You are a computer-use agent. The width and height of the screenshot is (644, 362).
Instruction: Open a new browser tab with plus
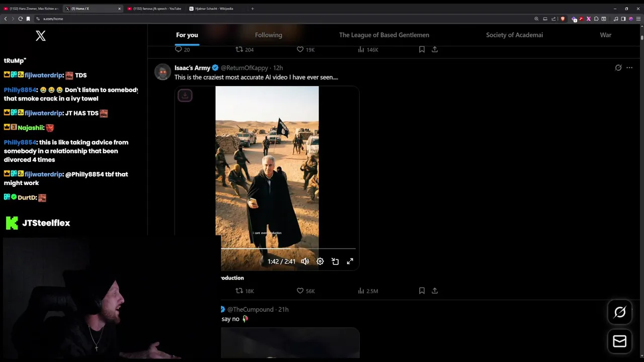pyautogui.click(x=252, y=9)
